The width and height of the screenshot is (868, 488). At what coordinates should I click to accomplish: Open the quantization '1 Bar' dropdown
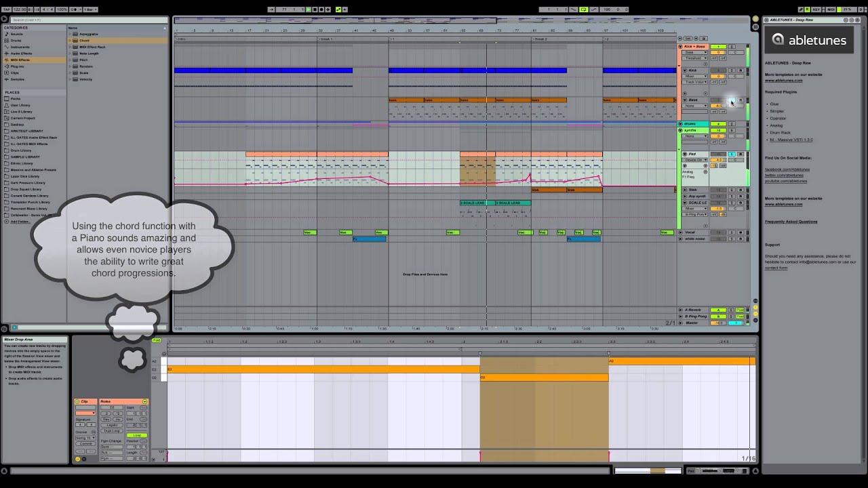[90, 9]
